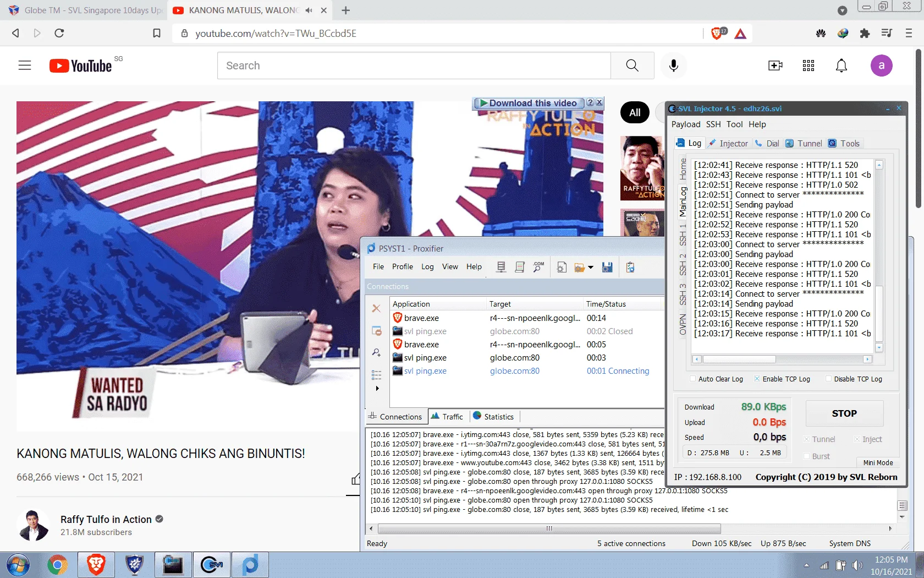Toggle Inject checkbox in SVL Injector
This screenshot has width=924, height=578.
[857, 439]
